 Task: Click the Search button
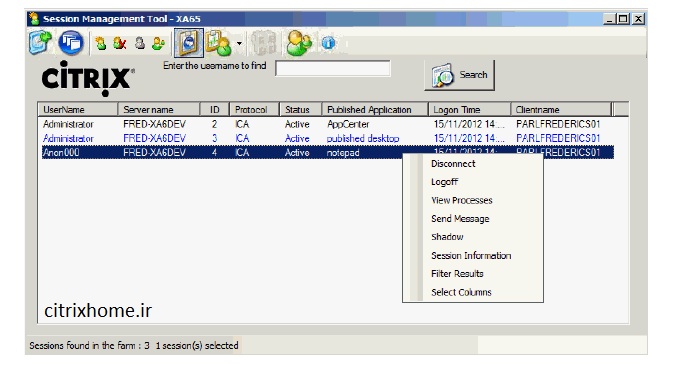(459, 75)
